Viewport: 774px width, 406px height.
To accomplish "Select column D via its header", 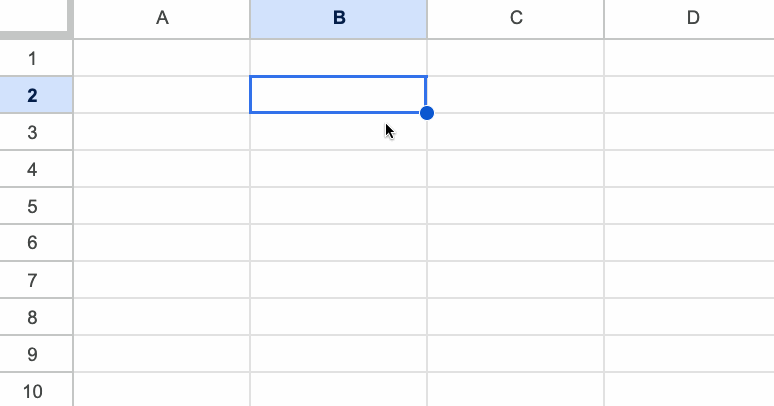I will [x=690, y=18].
